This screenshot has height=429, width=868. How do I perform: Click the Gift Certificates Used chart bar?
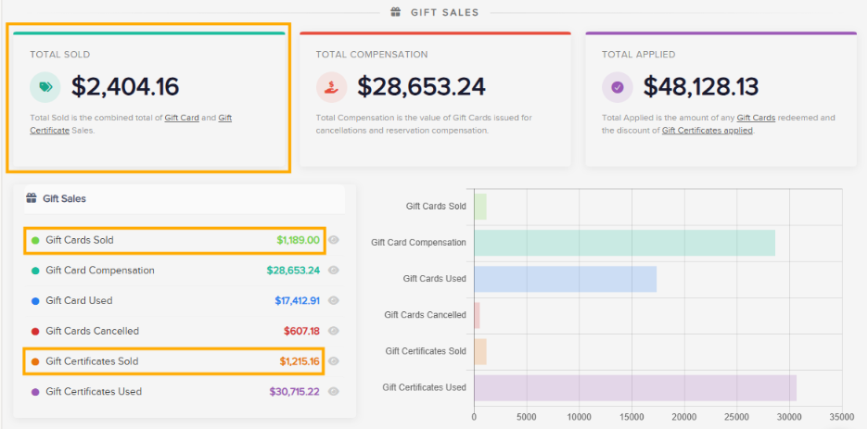(635, 387)
